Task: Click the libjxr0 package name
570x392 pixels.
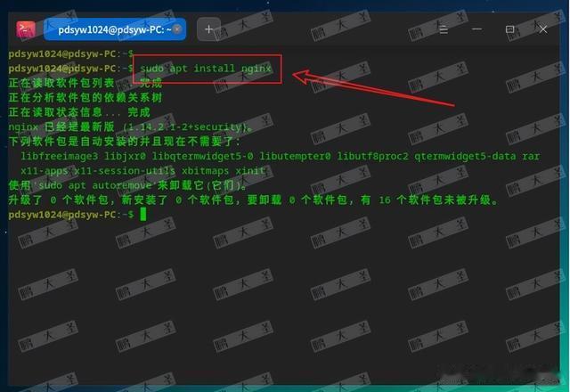Action: pyautogui.click(x=125, y=157)
